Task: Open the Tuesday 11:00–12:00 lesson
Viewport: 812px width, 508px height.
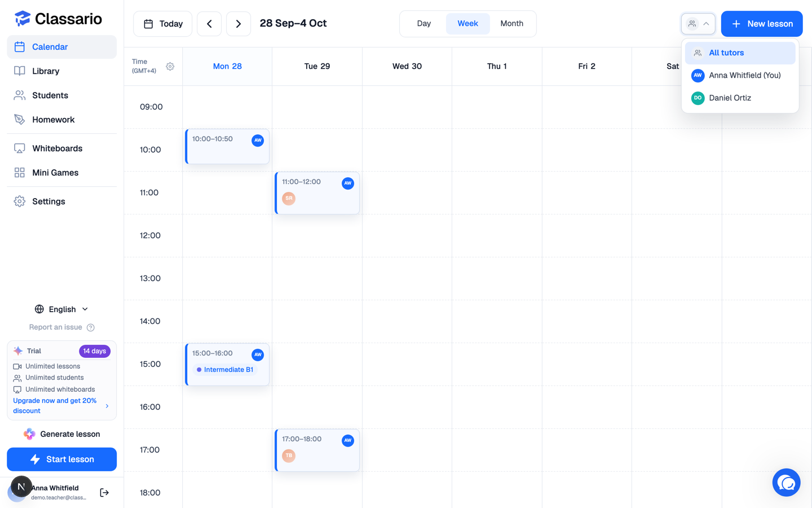Action: (x=317, y=193)
